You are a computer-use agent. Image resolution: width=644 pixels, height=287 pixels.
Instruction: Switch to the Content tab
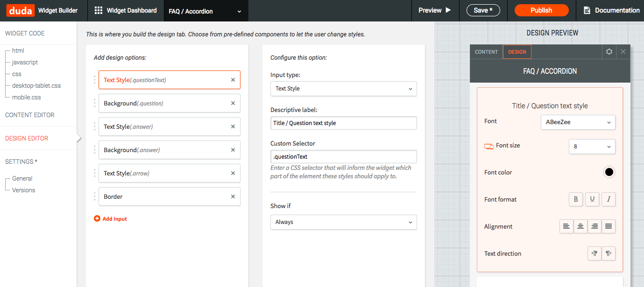pos(486,52)
